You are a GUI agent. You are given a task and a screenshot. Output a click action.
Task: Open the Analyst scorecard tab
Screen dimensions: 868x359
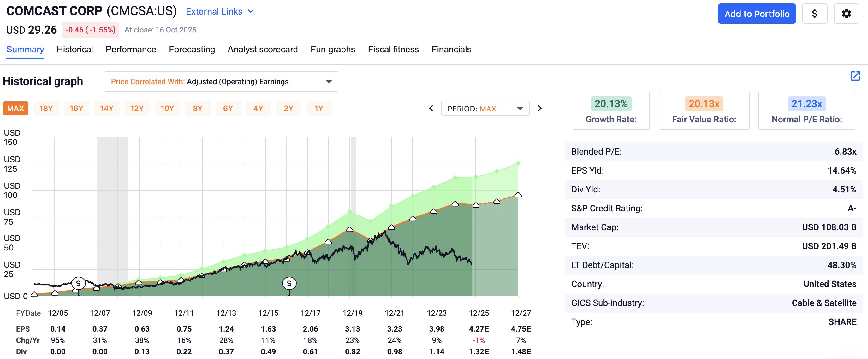263,50
